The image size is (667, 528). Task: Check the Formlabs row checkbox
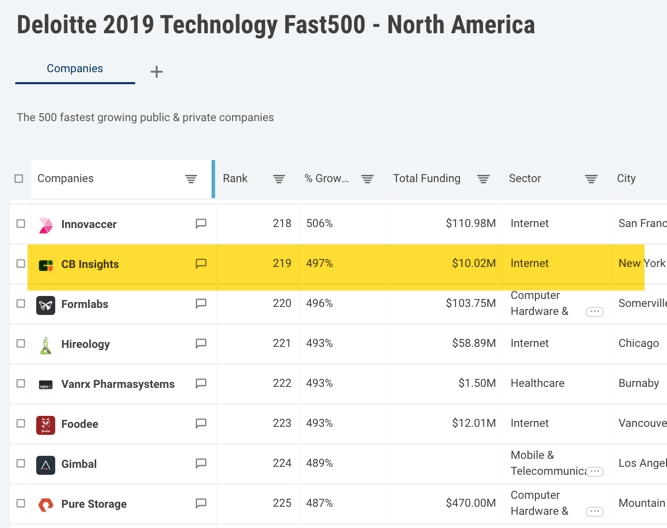point(20,304)
